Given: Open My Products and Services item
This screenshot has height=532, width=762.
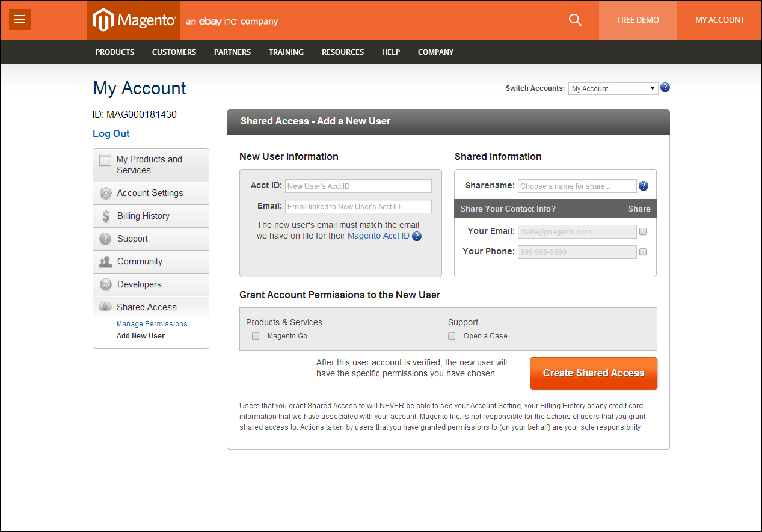Looking at the screenshot, I should click(x=151, y=165).
